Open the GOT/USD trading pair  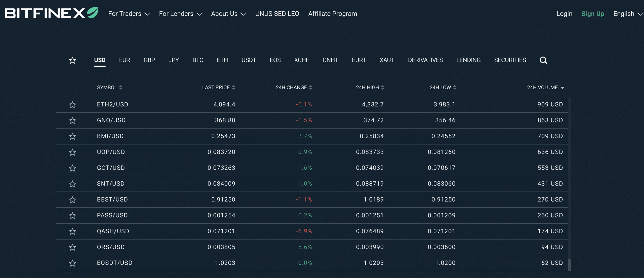tap(111, 168)
